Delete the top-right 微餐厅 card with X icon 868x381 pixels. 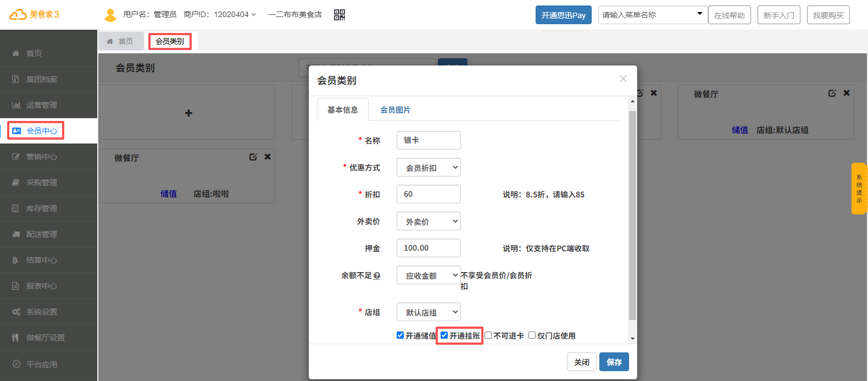[847, 93]
